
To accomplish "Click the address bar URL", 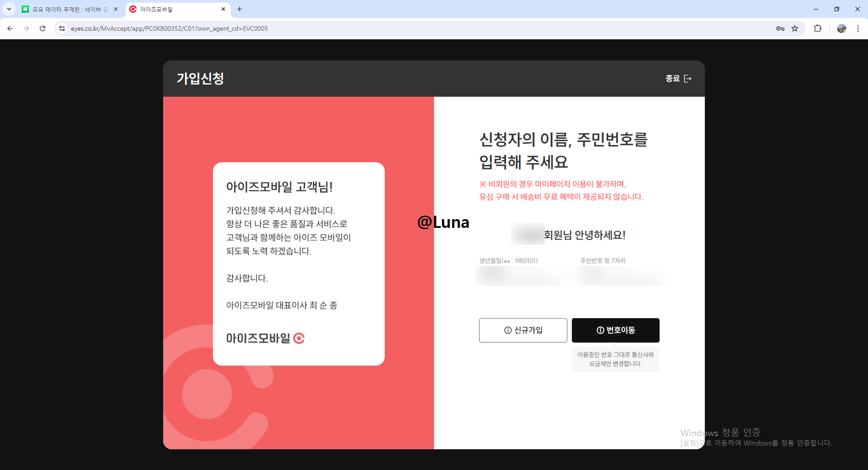I will (169, 29).
